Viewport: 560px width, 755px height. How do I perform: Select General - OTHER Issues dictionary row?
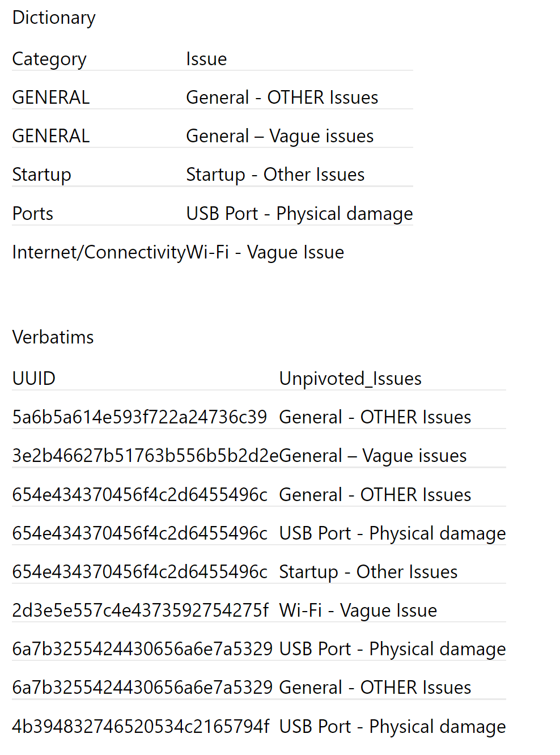(282, 97)
